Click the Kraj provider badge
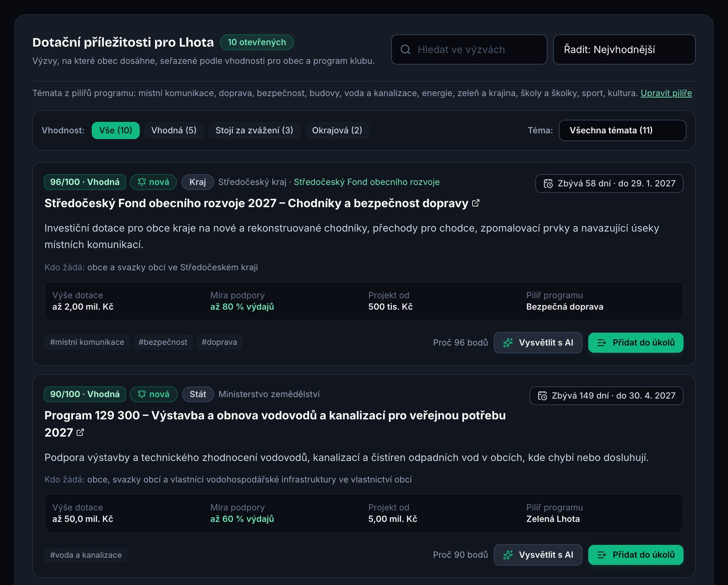 (x=197, y=182)
